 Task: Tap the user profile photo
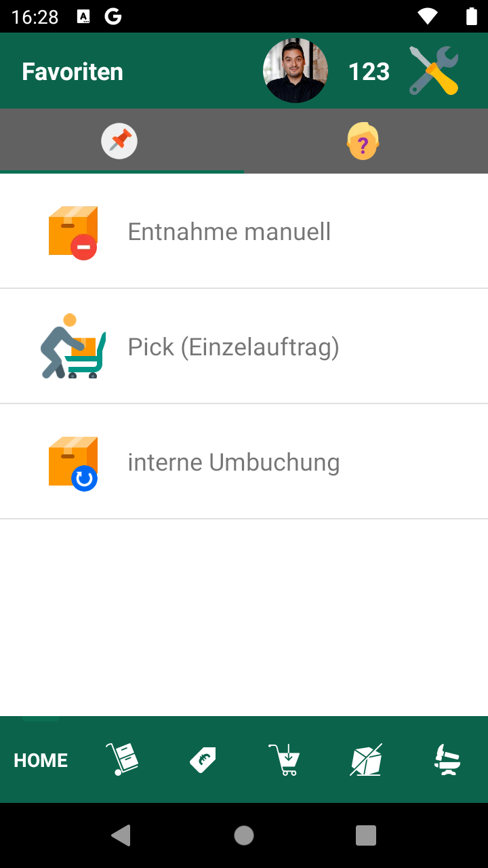tap(296, 71)
